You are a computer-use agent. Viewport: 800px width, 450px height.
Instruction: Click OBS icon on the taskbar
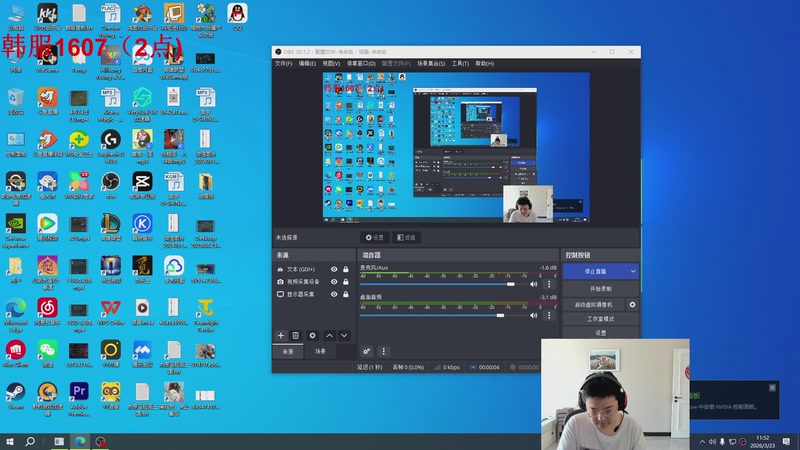(101, 441)
